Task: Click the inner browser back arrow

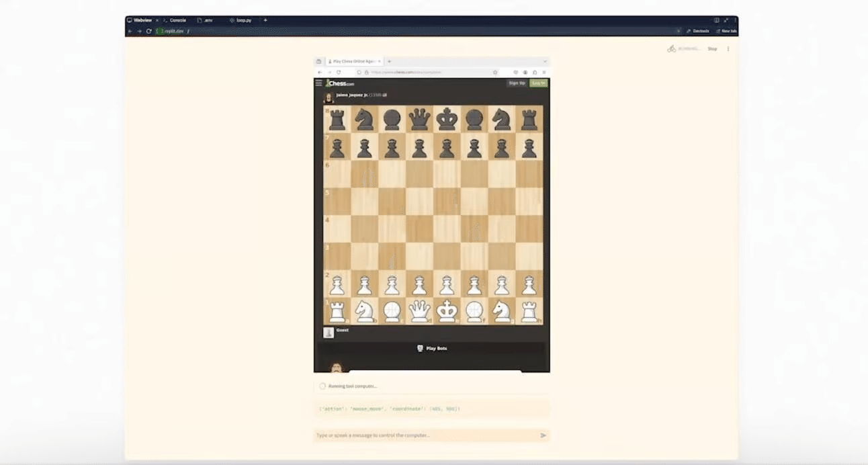Action: (x=320, y=72)
